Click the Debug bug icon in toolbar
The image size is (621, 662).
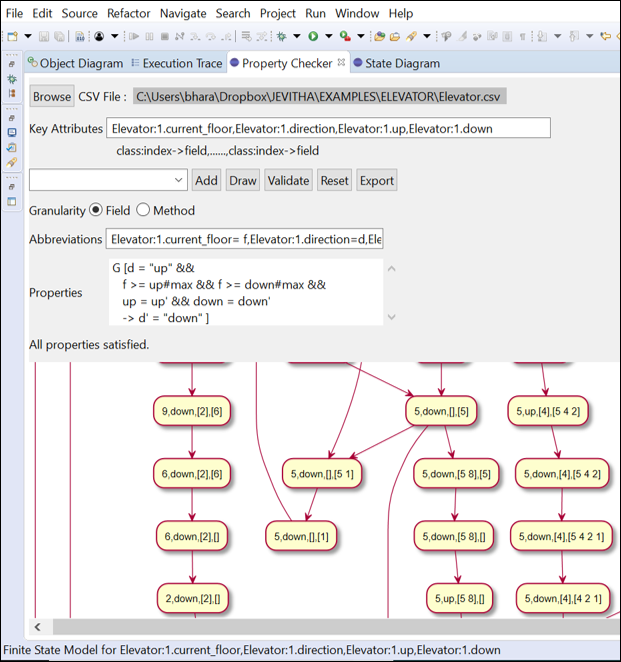pyautogui.click(x=283, y=37)
